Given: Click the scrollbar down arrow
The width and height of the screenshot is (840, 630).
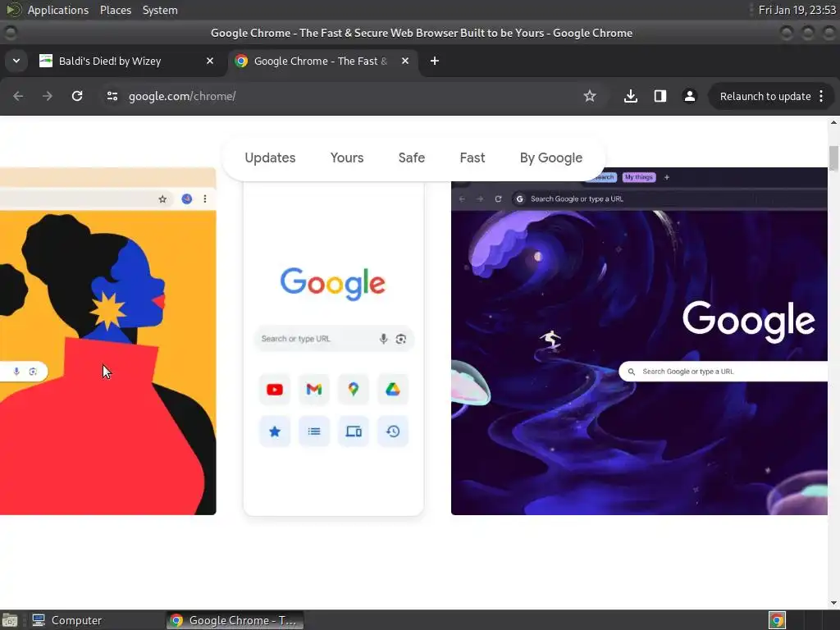Looking at the screenshot, I should (833, 603).
